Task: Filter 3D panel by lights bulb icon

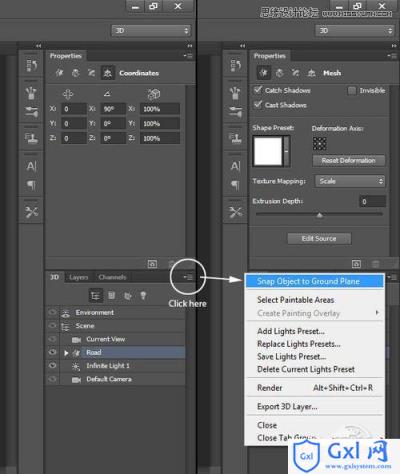Action: coord(143,295)
